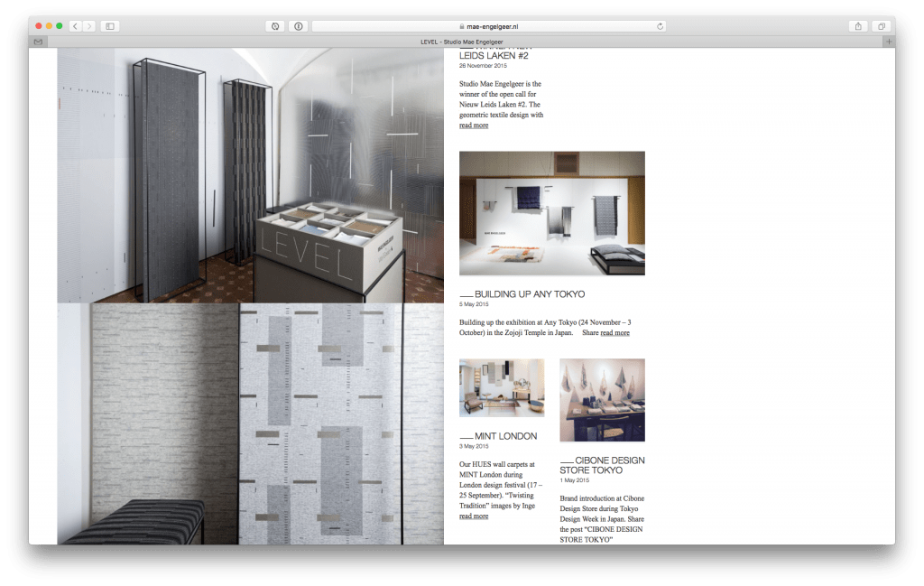This screenshot has width=924, height=586.
Task: Click the Any Tokyo exhibition image
Action: coord(551,213)
